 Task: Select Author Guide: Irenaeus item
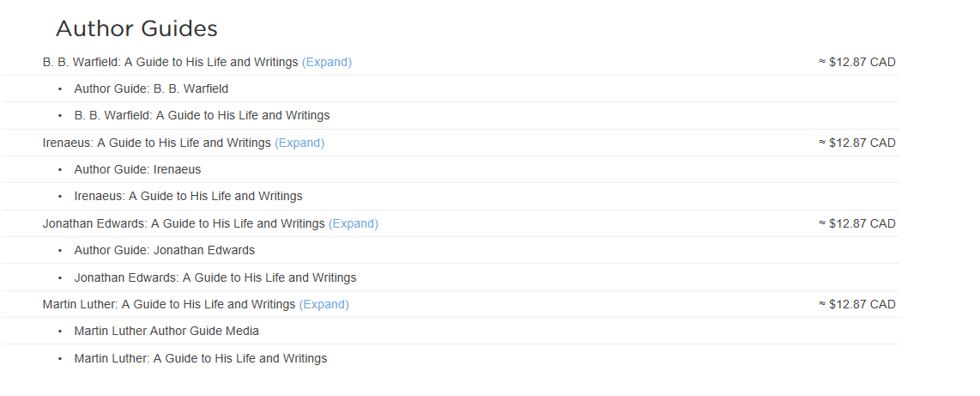point(137,169)
